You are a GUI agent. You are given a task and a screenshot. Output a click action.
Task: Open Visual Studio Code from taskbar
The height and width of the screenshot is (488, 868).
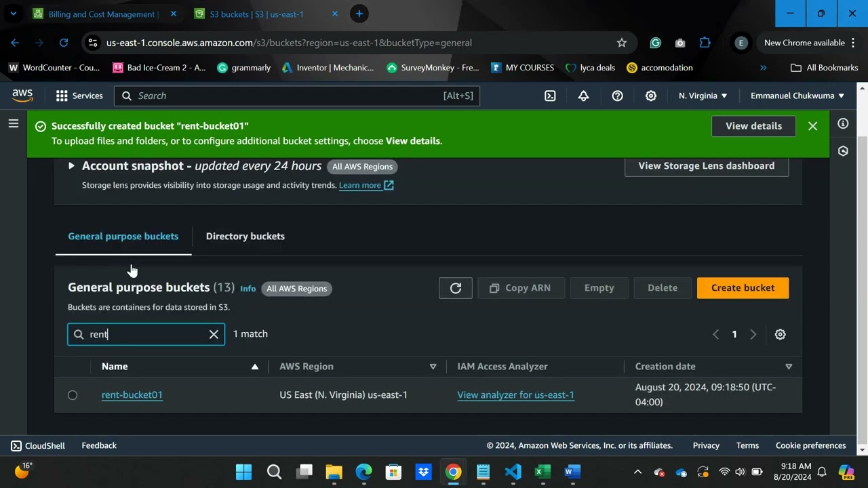pyautogui.click(x=513, y=472)
